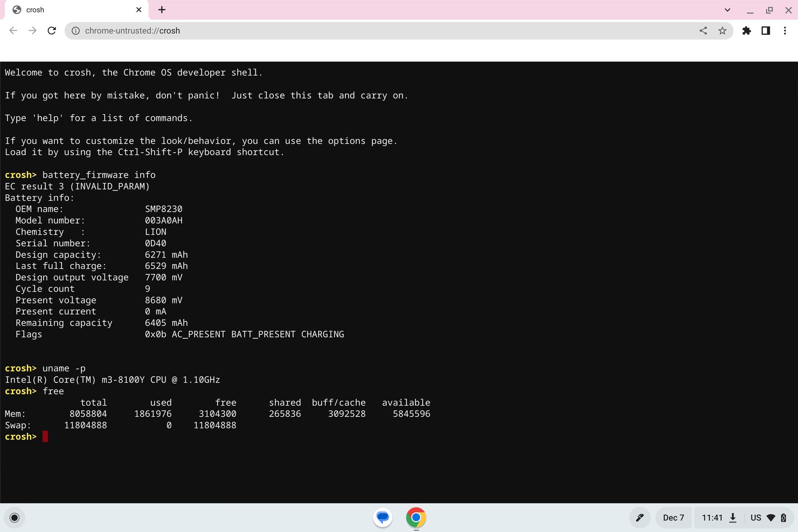798x532 pixels.
Task: Open the Extensions puzzle icon
Action: [x=747, y=31]
